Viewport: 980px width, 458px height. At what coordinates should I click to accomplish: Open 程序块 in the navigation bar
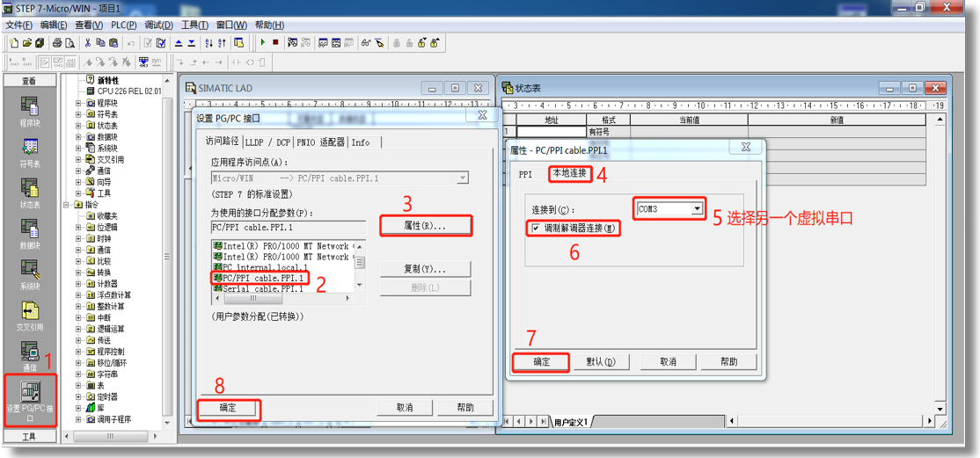(29, 112)
